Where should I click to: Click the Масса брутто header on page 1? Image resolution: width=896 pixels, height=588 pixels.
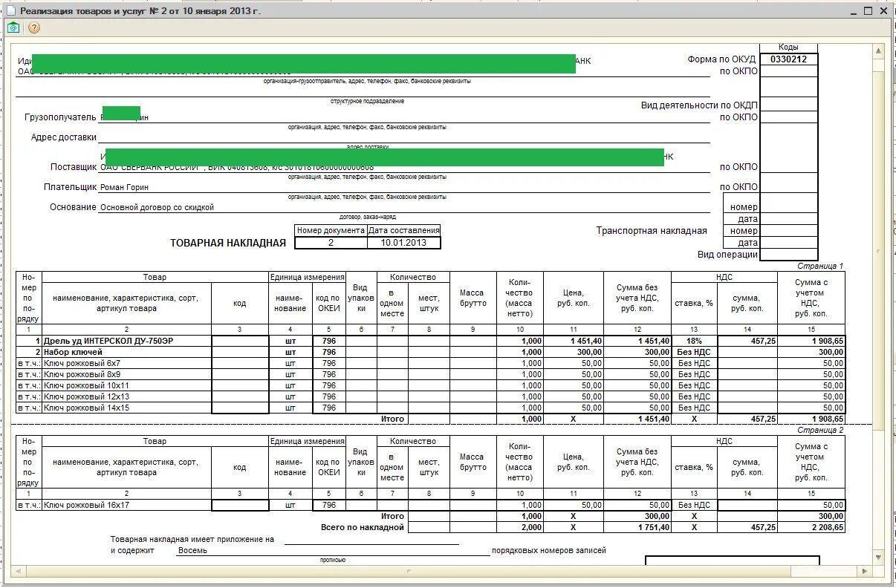point(472,298)
